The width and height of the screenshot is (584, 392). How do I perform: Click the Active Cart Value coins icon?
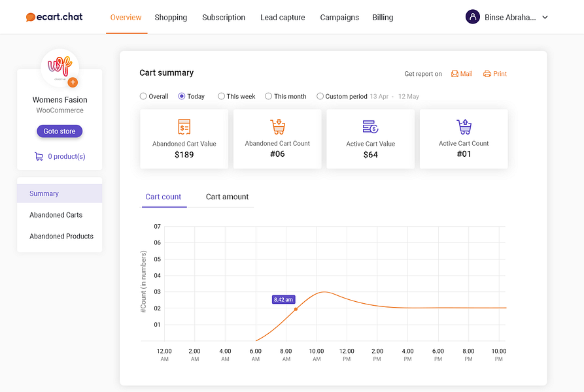click(x=371, y=127)
